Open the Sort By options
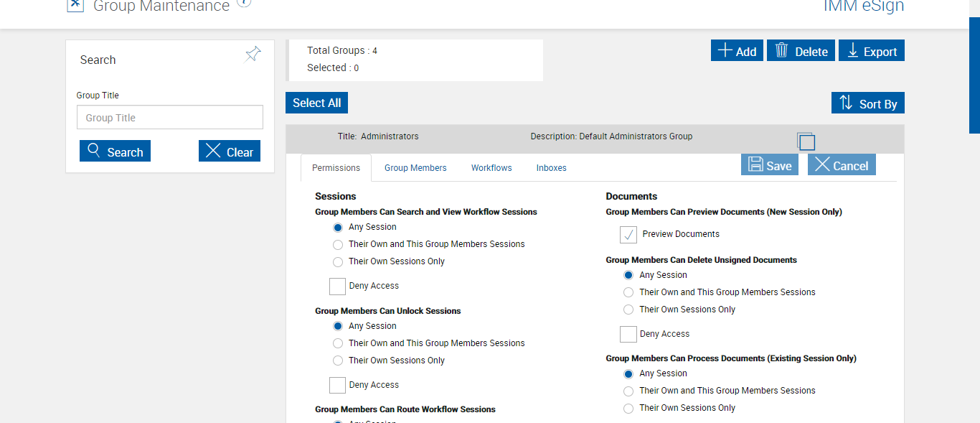This screenshot has height=423, width=980. [x=867, y=103]
